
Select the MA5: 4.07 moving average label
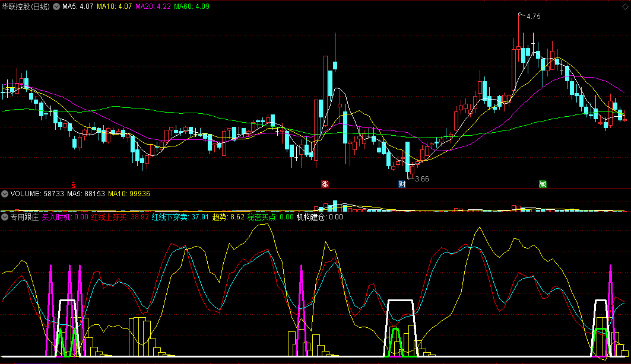click(78, 7)
